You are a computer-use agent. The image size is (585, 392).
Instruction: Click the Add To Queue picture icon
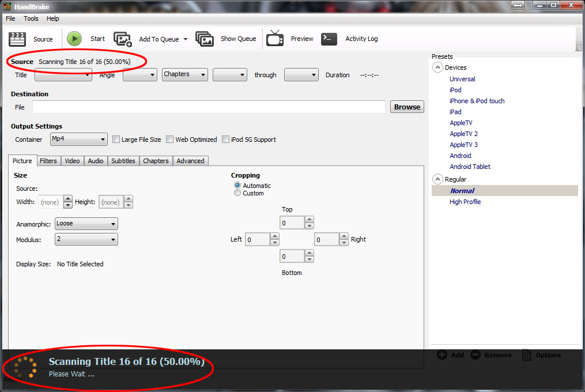tap(123, 39)
